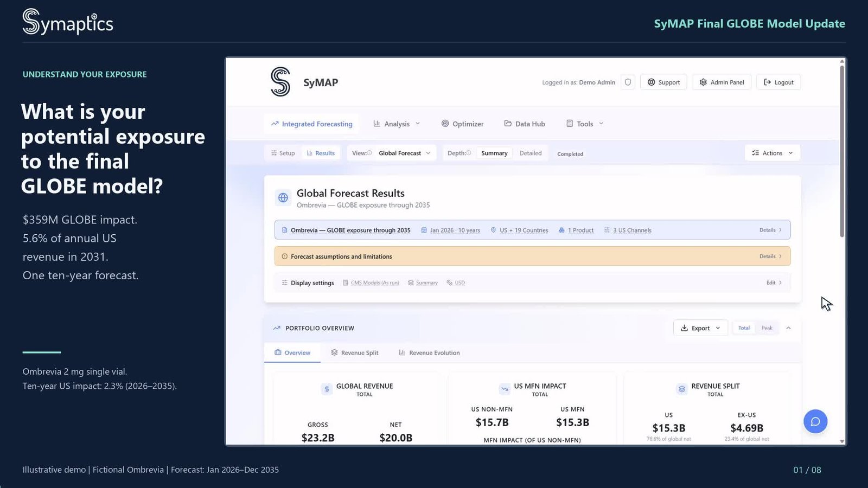This screenshot has width=868, height=488.
Task: Switch portfolio overview to Peak
Action: (x=767, y=328)
